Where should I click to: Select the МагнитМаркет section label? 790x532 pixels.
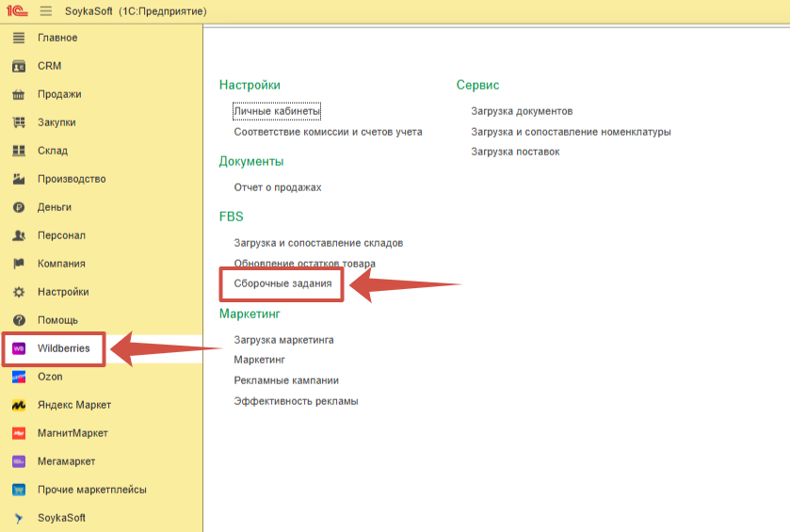tap(73, 433)
